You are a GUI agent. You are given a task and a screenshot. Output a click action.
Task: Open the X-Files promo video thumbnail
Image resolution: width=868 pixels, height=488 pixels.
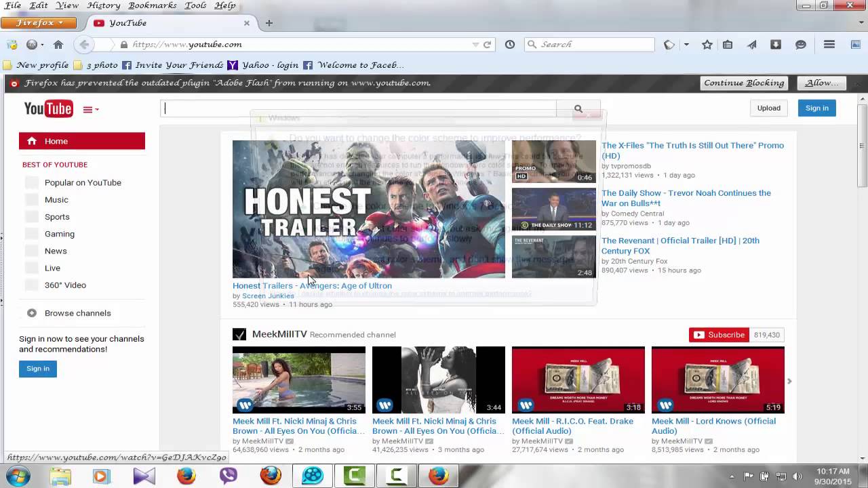[x=554, y=161]
